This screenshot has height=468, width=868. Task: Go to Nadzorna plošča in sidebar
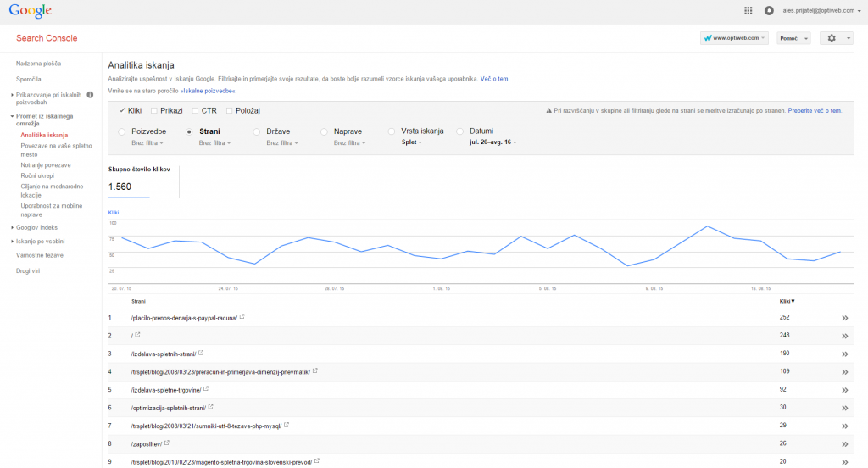pos(38,64)
